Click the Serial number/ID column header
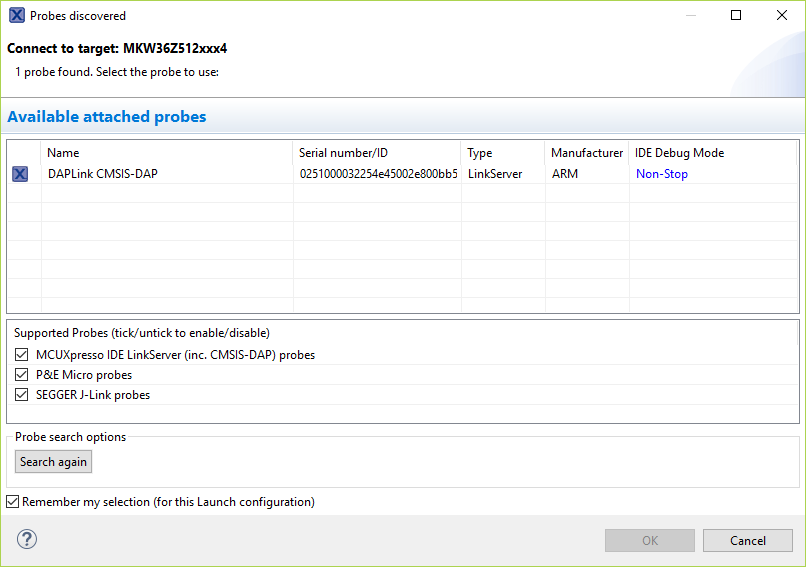 coord(343,153)
